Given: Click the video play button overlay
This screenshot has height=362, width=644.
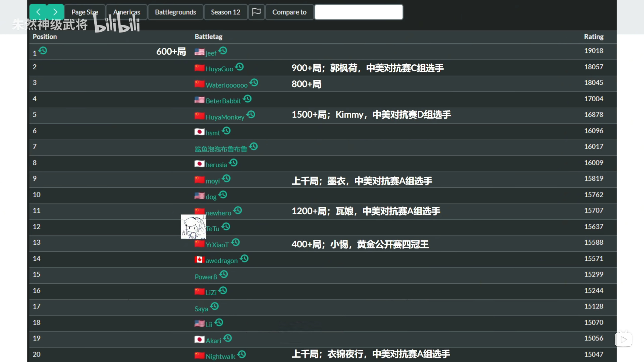Looking at the screenshot, I should click(623, 340).
